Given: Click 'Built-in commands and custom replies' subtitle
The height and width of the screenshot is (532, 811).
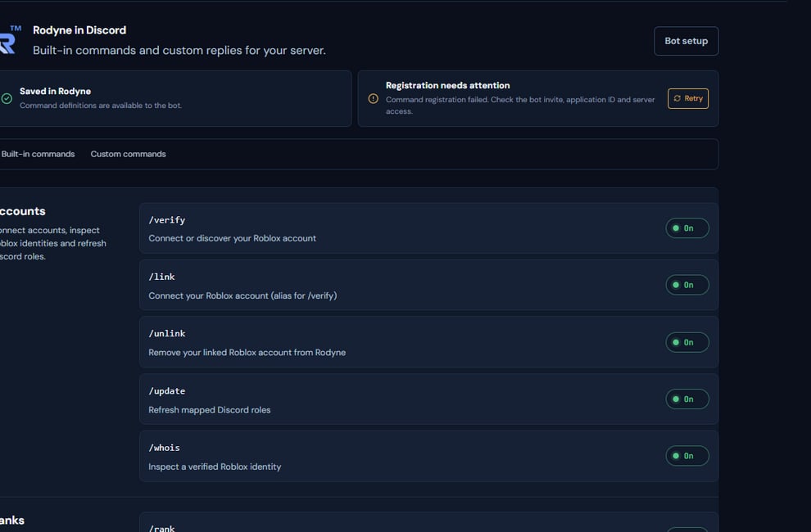Looking at the screenshot, I should click(179, 51).
